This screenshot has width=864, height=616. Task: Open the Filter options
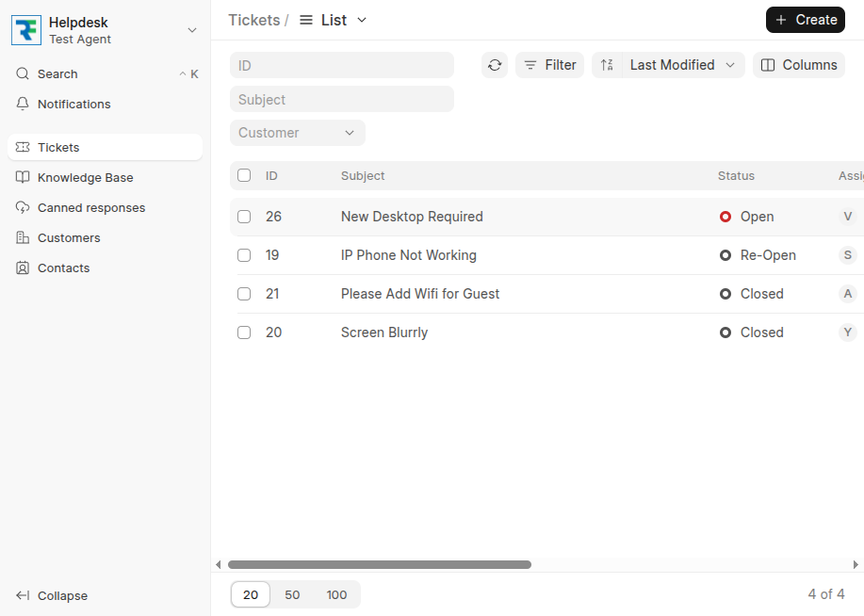coord(549,65)
